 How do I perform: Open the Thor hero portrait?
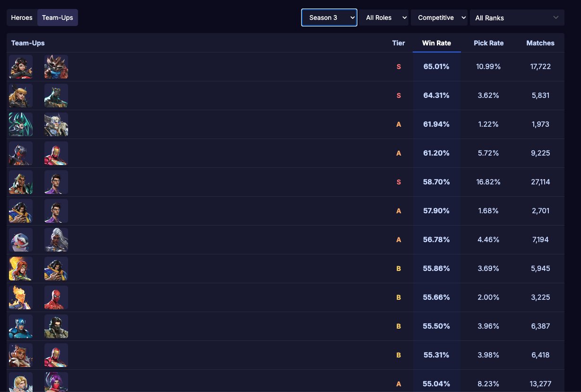56,124
